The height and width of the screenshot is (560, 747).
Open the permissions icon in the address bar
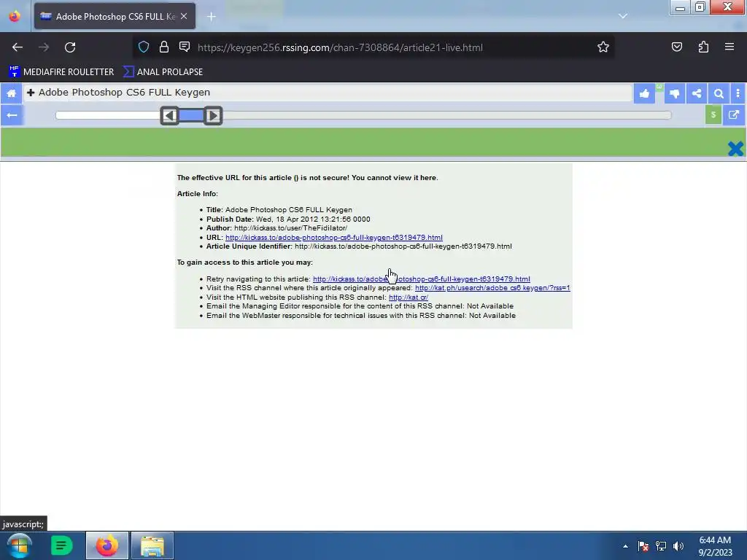185,47
